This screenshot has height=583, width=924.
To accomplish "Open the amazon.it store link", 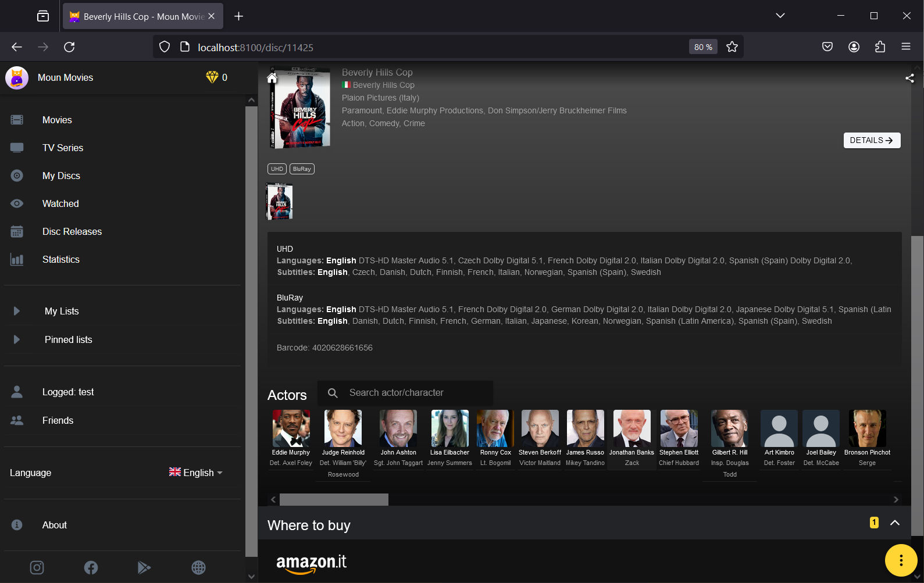I will (x=311, y=562).
